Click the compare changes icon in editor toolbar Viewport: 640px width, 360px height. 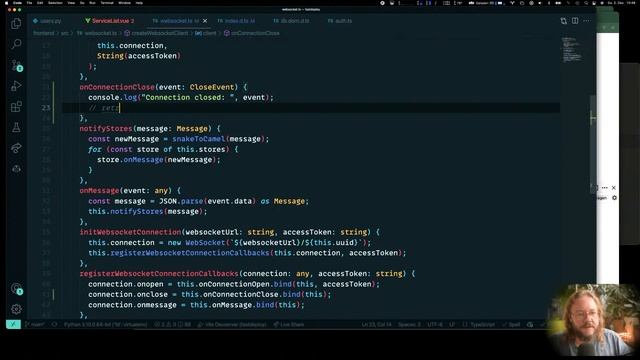564,21
